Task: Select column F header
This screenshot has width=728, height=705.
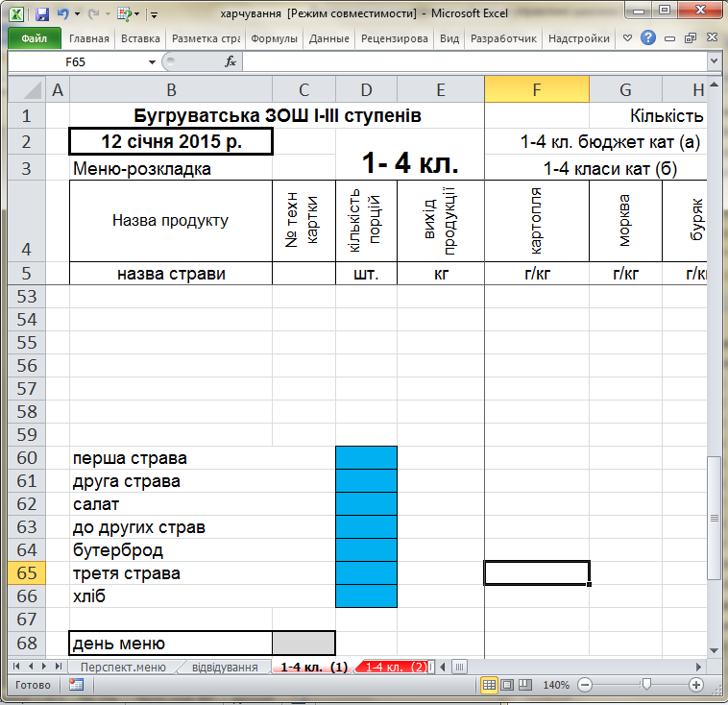Action: [537, 89]
